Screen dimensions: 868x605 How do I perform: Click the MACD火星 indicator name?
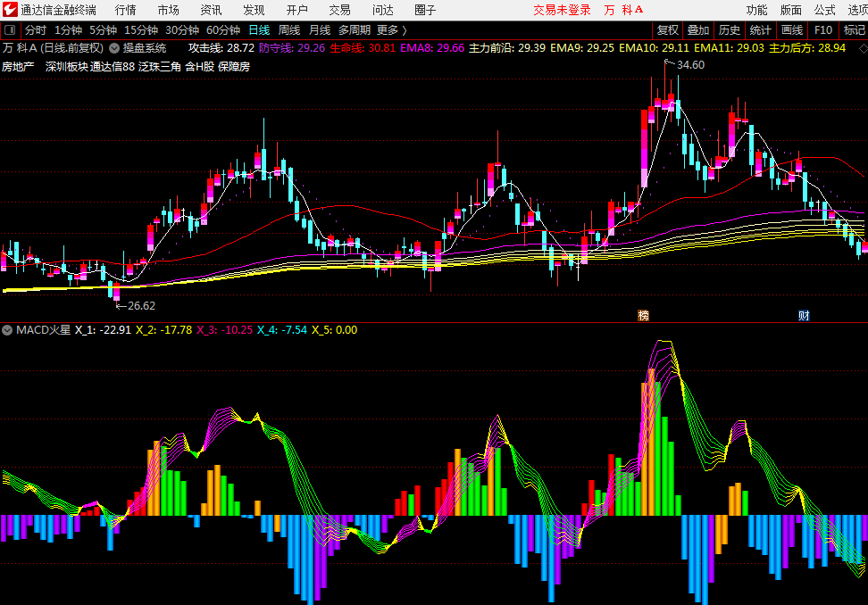click(43, 330)
